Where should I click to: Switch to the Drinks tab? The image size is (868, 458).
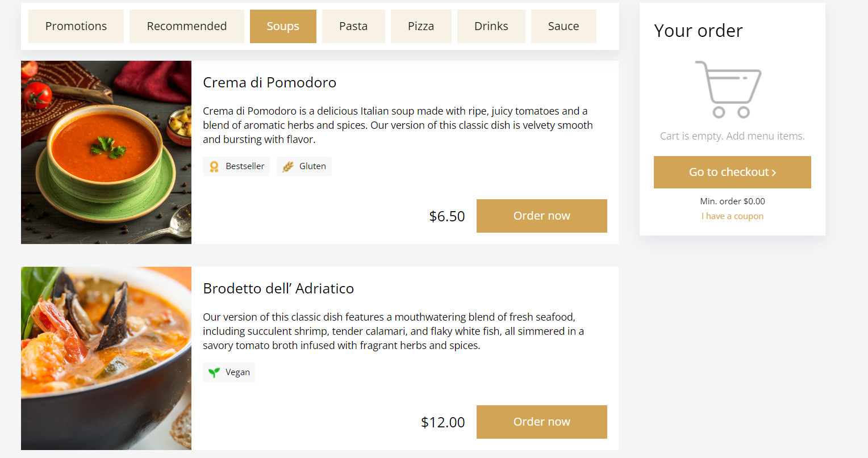(491, 26)
